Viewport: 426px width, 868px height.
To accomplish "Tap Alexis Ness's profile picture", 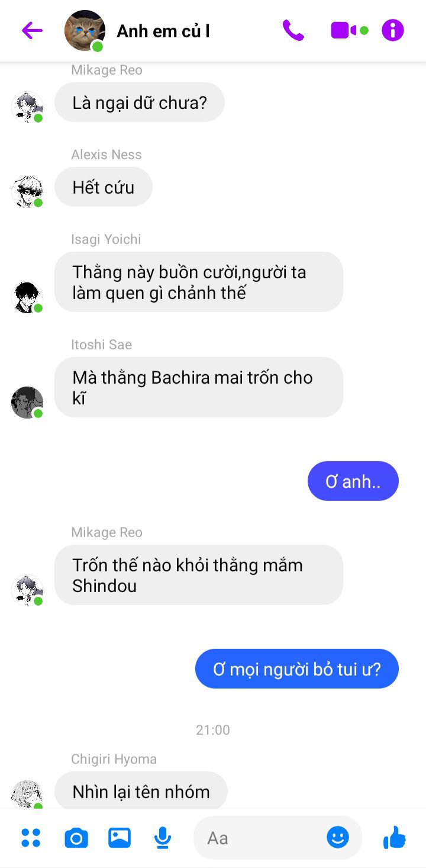I will pyautogui.click(x=27, y=191).
